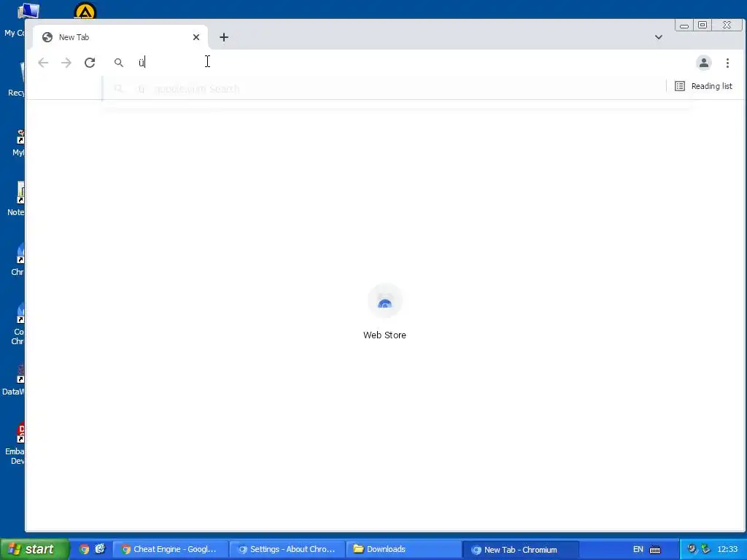The width and height of the screenshot is (747, 560).
Task: Switch to Cheat Engine Google taskbar window
Action: (x=171, y=549)
